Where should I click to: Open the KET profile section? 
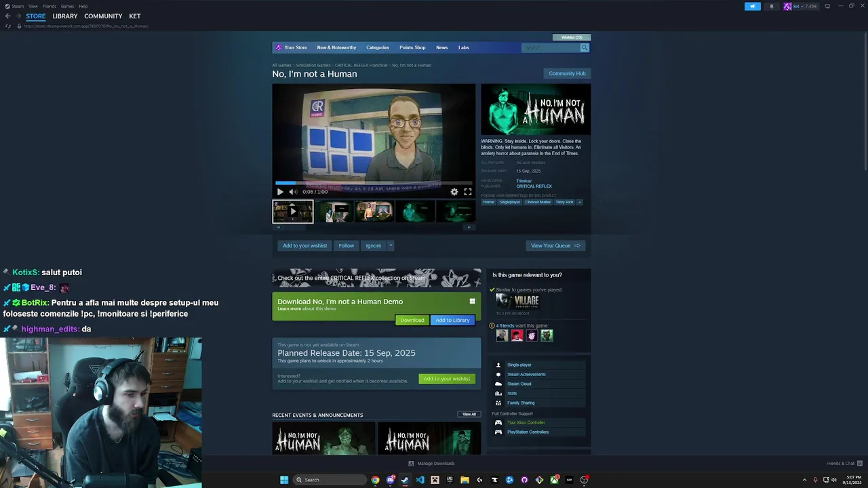pos(135,16)
